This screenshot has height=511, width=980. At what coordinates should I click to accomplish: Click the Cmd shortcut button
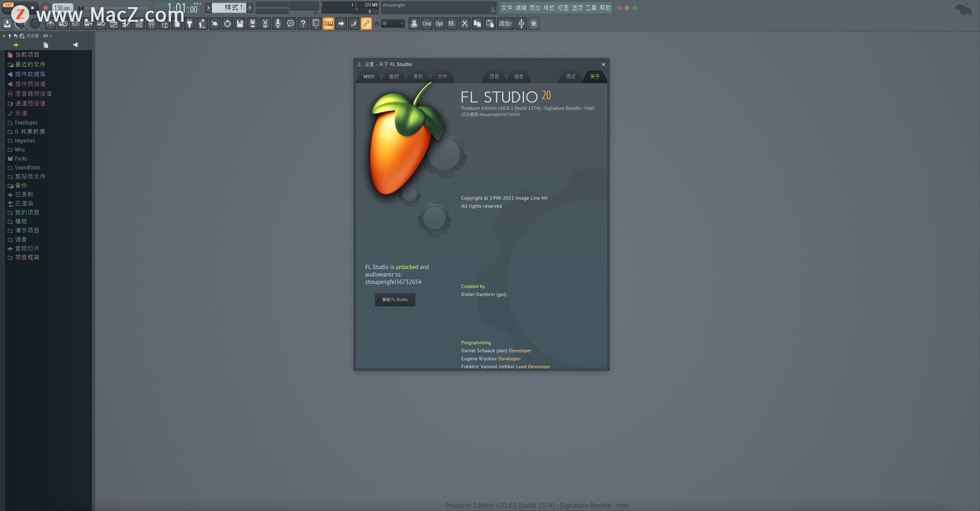[x=427, y=23]
